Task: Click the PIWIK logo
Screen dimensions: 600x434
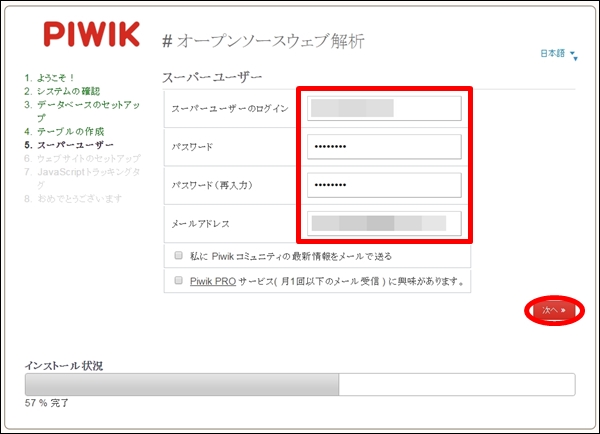Action: pos(91,34)
